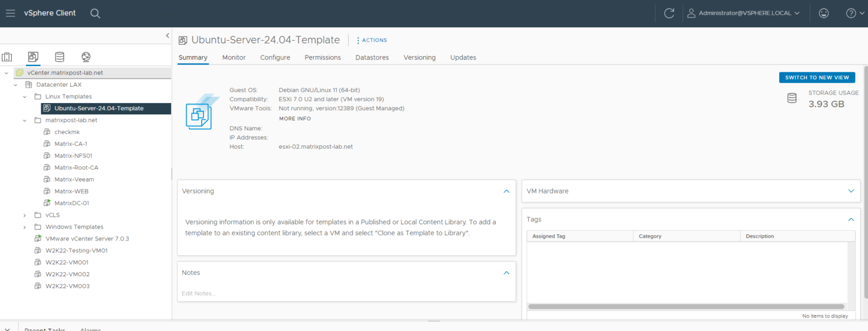Open the main hamburger menu

coord(10,12)
